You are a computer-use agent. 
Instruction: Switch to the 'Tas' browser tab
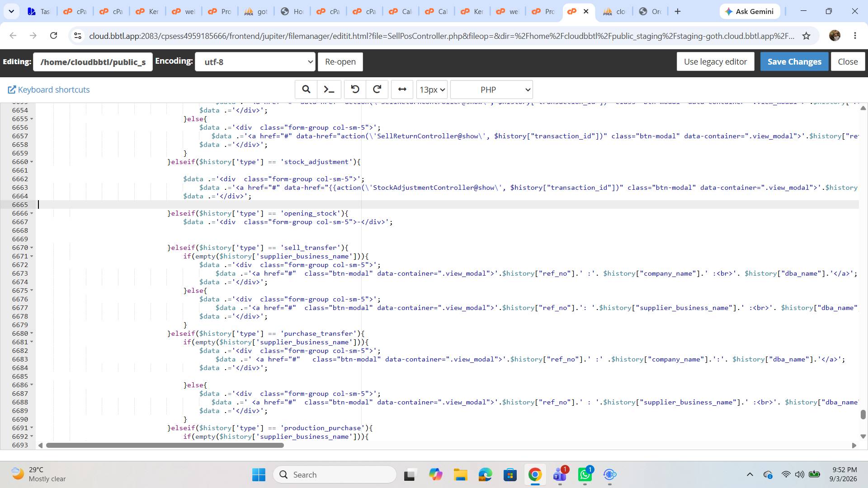pyautogui.click(x=39, y=11)
